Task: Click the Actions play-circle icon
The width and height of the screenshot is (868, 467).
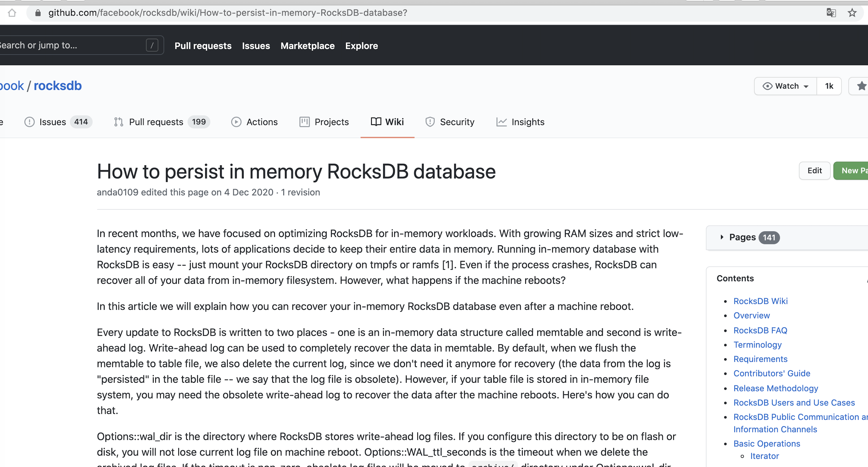Action: (x=236, y=122)
